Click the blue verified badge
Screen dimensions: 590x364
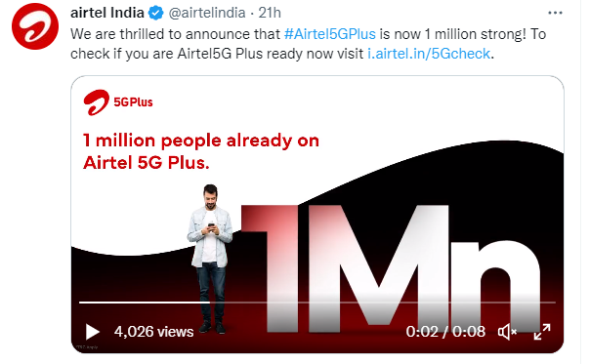(x=155, y=13)
